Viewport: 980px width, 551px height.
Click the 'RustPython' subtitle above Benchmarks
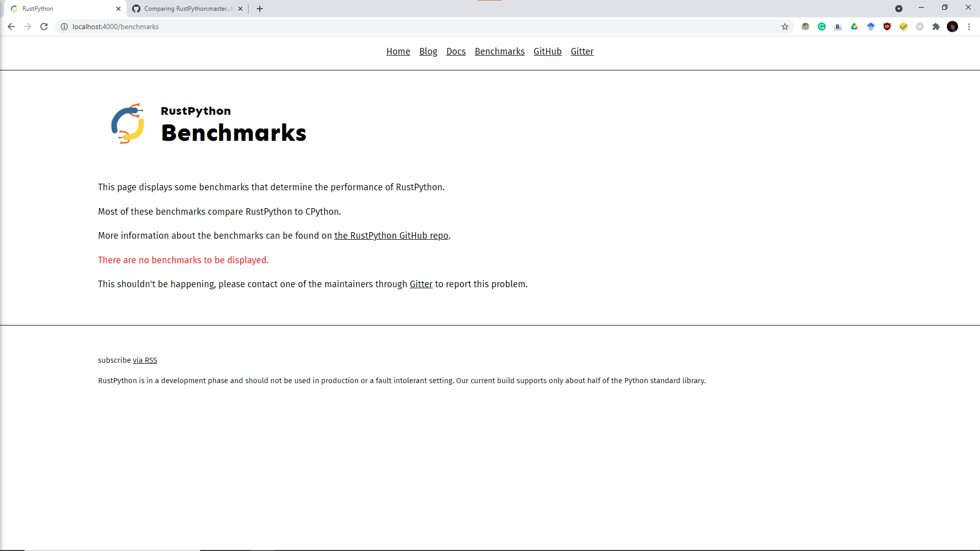(x=195, y=111)
